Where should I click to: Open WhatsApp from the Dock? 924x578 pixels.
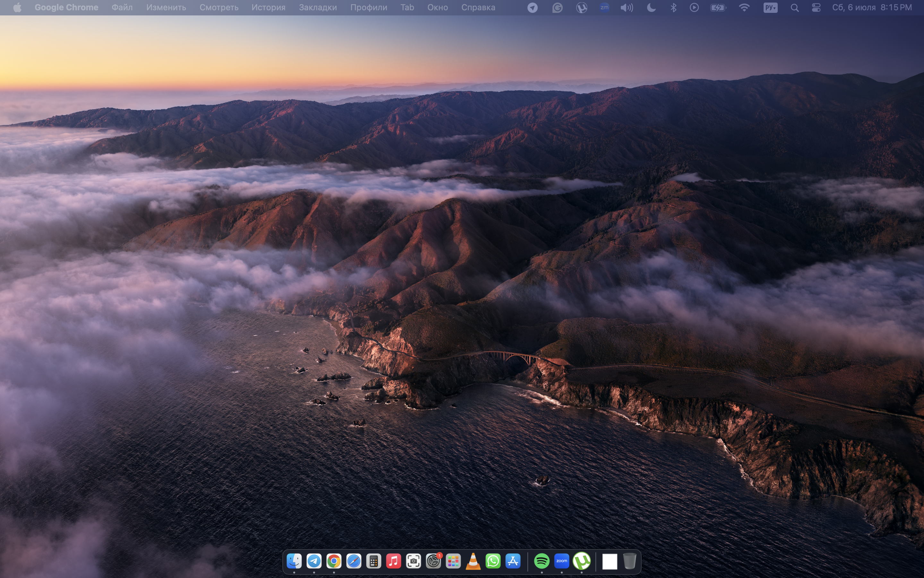point(493,561)
